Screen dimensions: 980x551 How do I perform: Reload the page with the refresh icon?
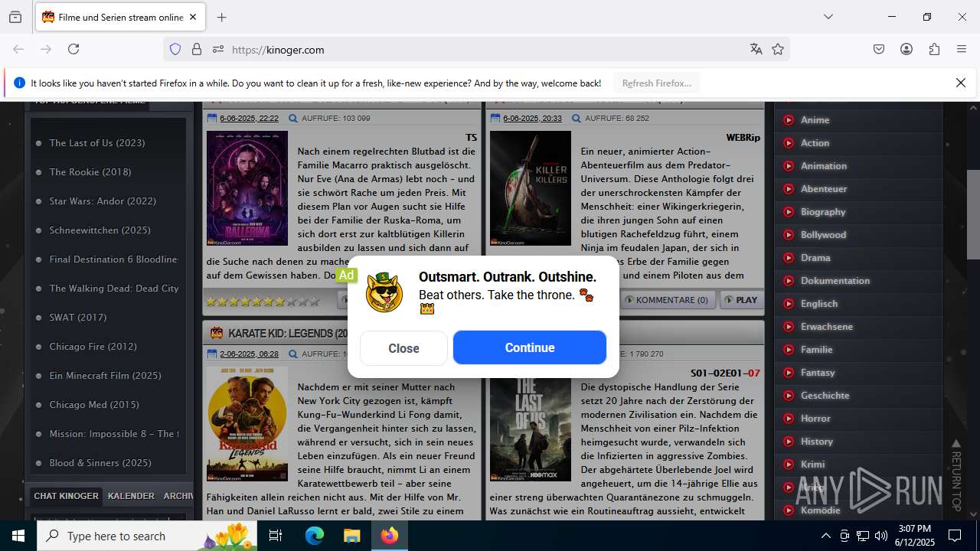[73, 49]
